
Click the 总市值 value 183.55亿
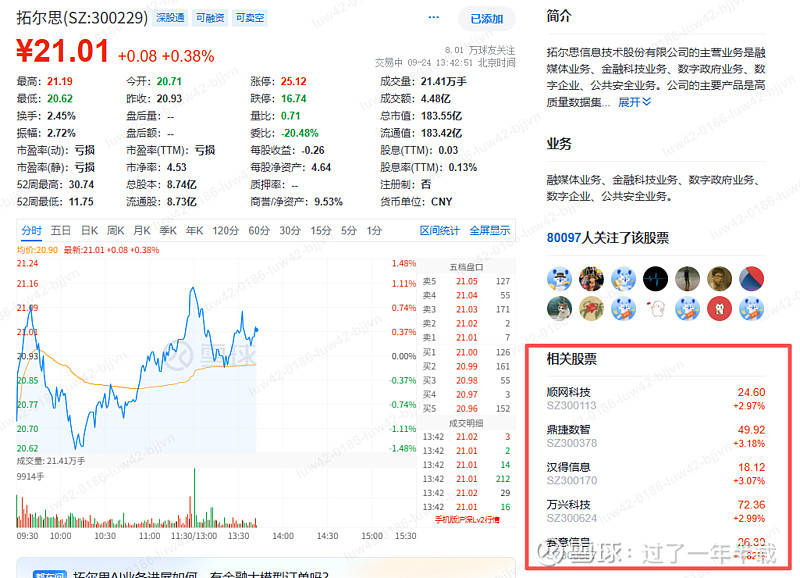pos(441,116)
